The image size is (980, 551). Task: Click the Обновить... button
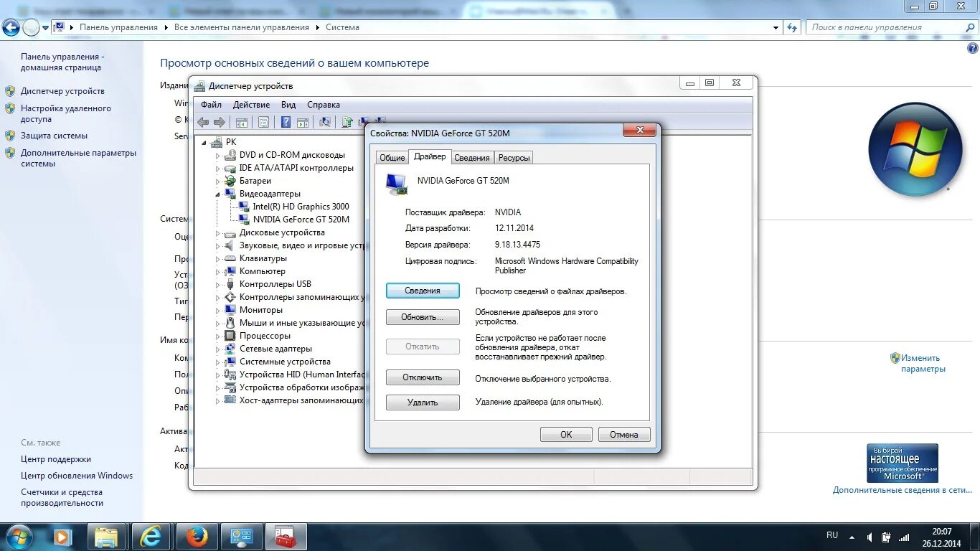point(423,317)
